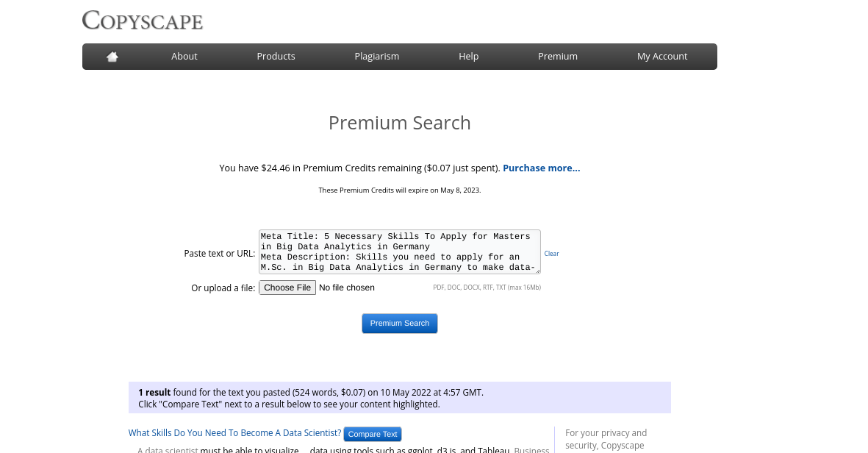Image resolution: width=868 pixels, height=453 pixels.
Task: Open the Copyscape logo link
Action: (x=143, y=21)
